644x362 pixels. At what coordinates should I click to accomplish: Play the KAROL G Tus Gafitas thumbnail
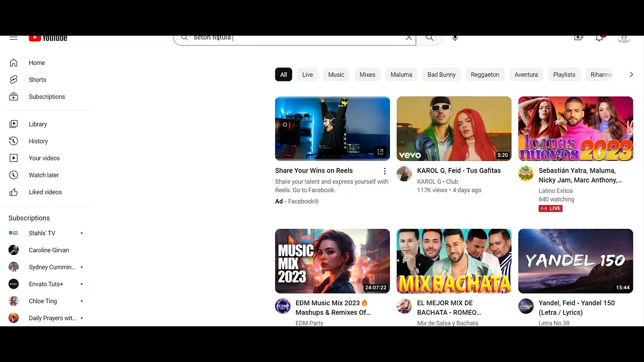tap(454, 129)
